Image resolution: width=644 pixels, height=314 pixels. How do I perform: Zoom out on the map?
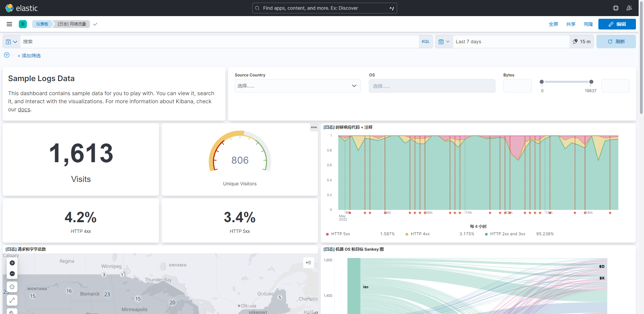click(x=12, y=274)
